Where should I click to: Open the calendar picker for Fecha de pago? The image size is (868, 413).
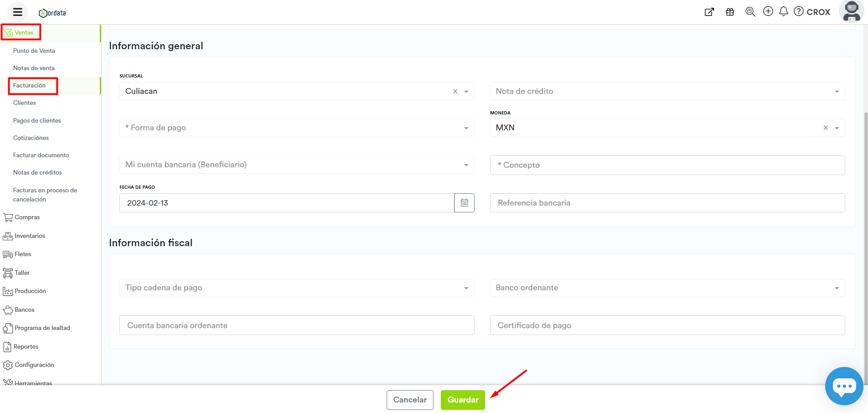[x=464, y=203]
